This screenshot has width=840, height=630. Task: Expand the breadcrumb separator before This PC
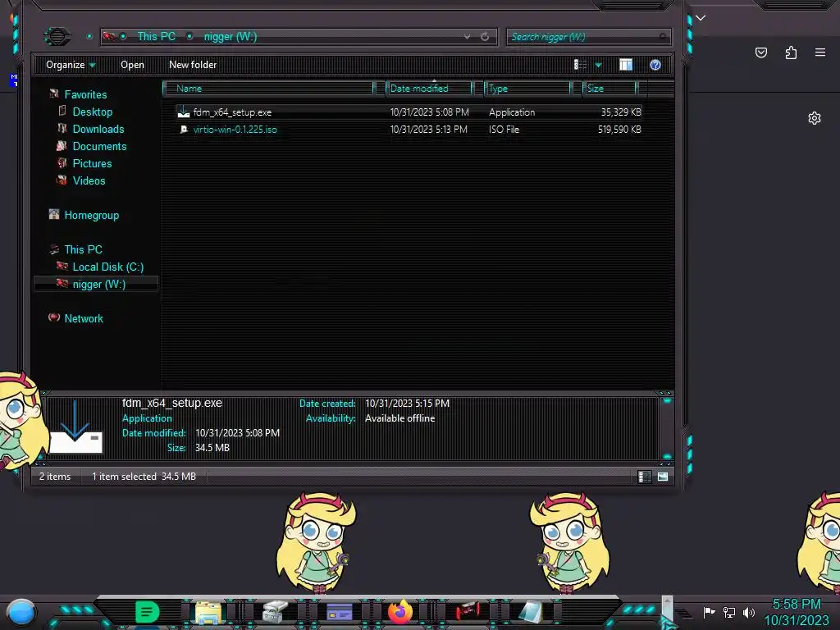[123, 36]
